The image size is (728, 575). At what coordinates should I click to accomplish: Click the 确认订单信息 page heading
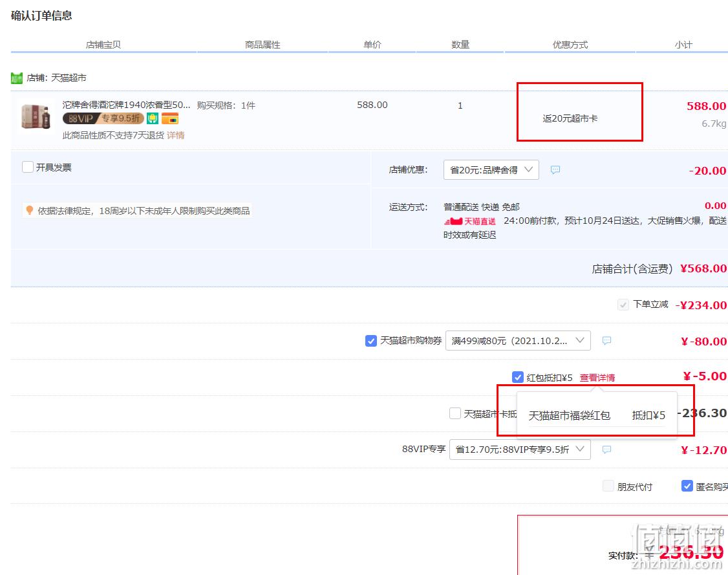(x=41, y=16)
